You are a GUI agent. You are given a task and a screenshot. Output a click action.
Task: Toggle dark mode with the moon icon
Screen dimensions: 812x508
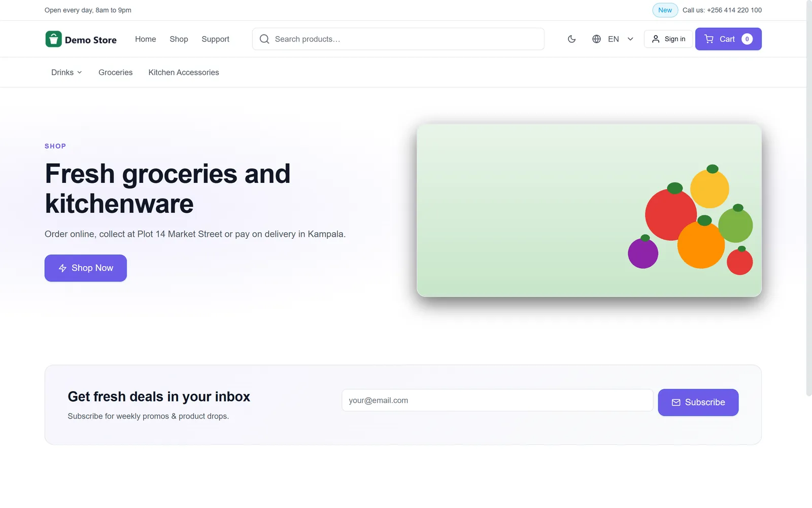572,39
